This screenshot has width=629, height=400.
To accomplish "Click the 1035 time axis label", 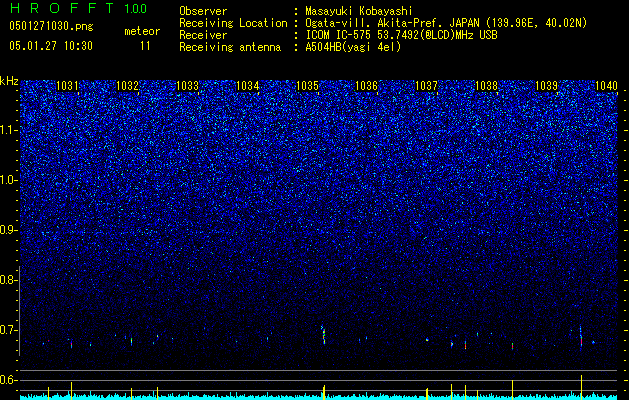I will [307, 86].
